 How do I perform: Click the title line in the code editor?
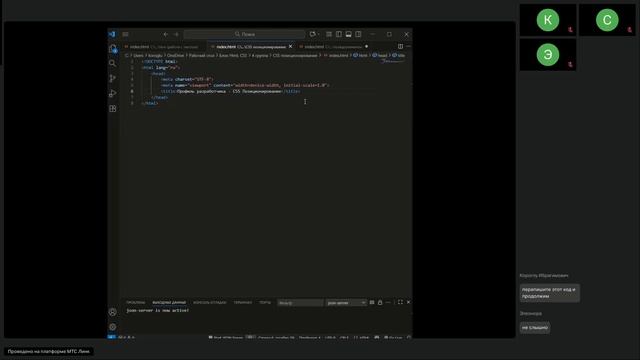pyautogui.click(x=230, y=91)
